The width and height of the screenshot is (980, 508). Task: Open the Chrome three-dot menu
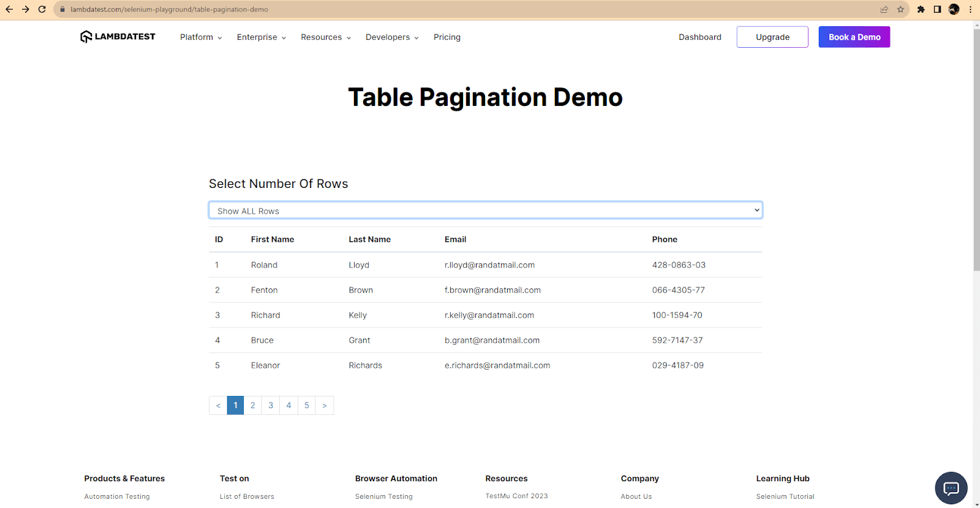coord(970,9)
